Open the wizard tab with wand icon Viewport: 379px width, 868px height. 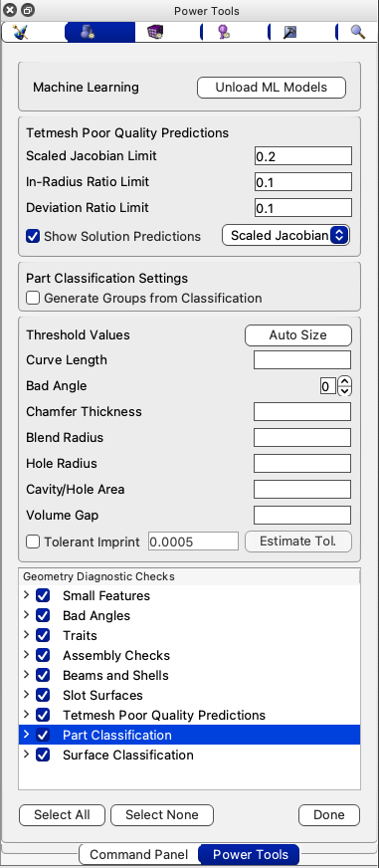coord(21,33)
